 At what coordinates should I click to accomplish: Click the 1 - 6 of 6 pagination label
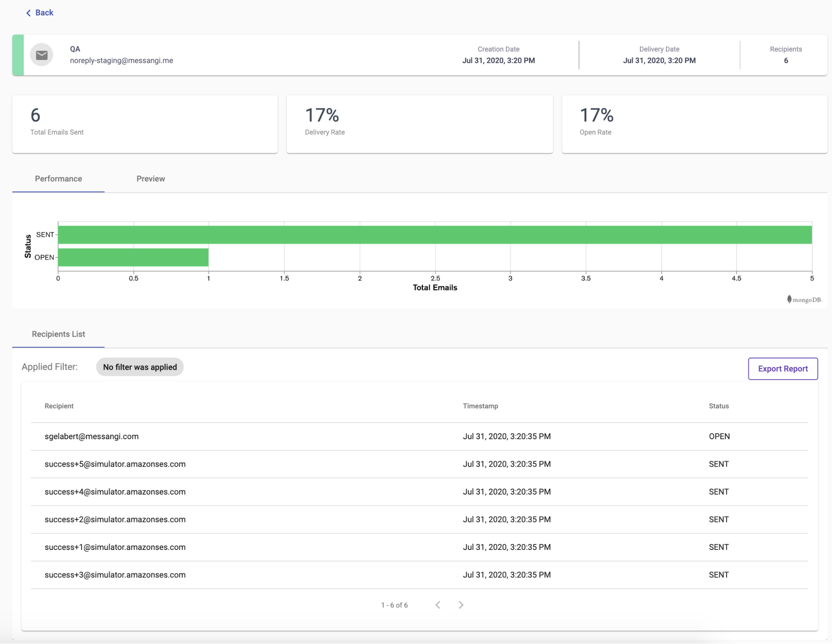click(x=394, y=605)
